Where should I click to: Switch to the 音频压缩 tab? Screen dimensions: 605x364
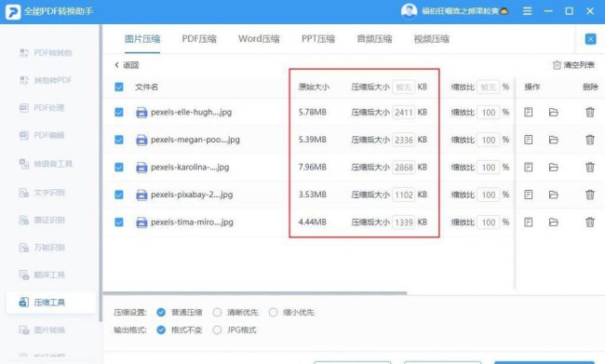click(x=374, y=39)
